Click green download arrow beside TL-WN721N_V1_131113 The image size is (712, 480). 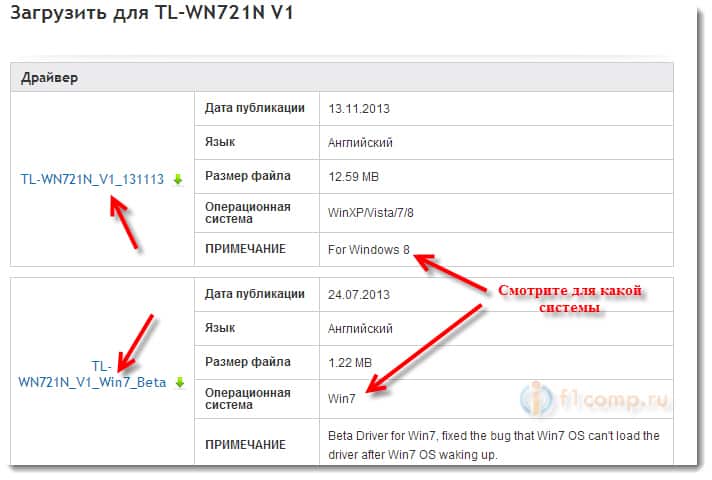178,180
